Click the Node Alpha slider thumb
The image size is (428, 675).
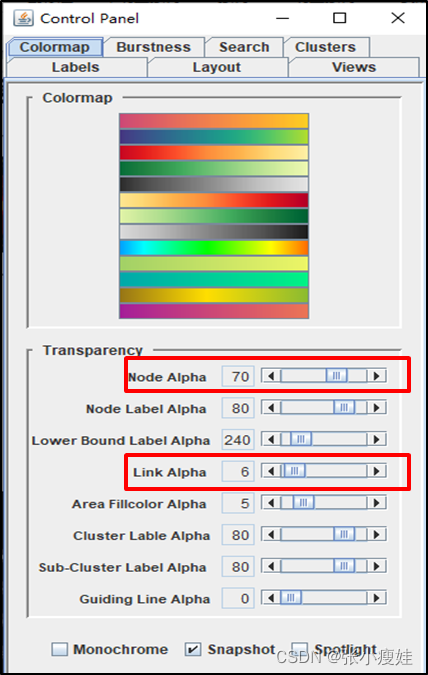(x=337, y=376)
